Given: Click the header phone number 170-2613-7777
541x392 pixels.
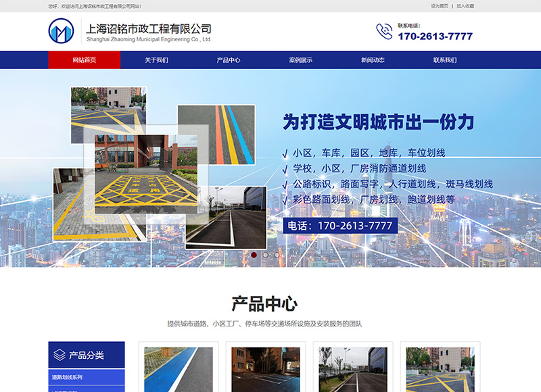Looking at the screenshot, I should pyautogui.click(x=435, y=36).
